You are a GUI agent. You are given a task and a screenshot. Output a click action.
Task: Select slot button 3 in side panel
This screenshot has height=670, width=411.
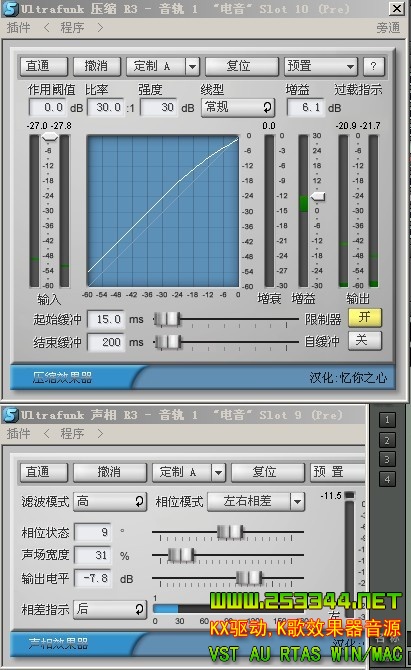387,460
